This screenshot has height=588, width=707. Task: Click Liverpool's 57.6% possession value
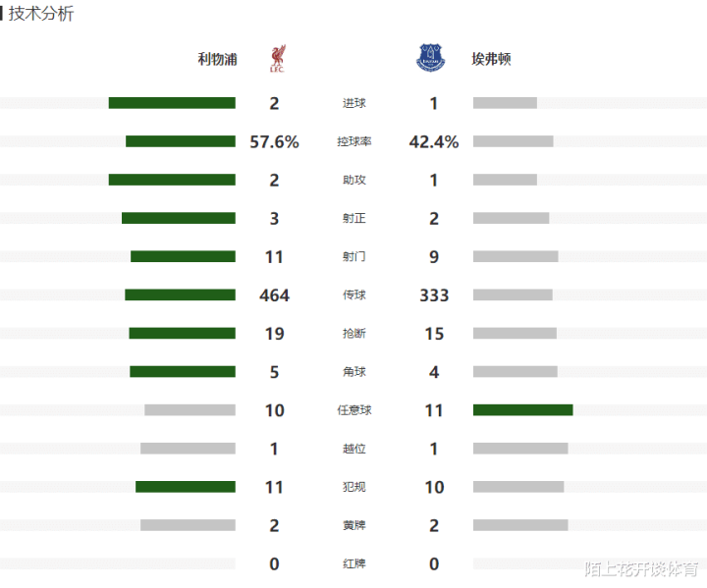[x=274, y=142]
